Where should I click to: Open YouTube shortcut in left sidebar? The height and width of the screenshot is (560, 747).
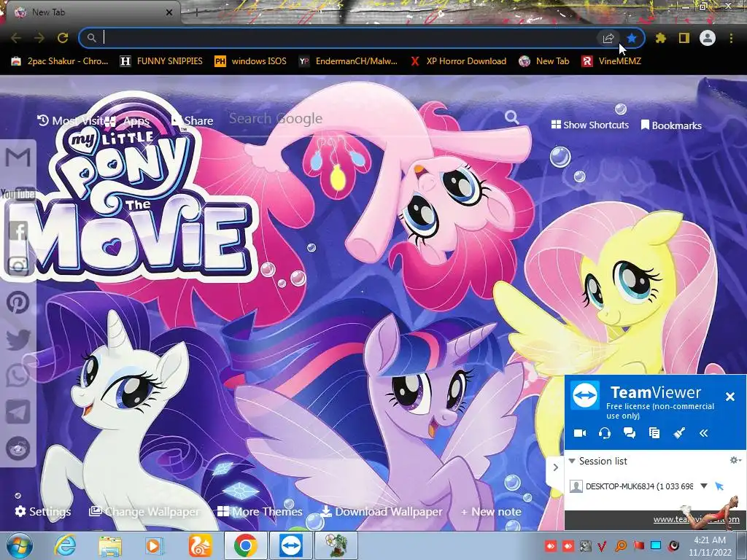[18, 194]
